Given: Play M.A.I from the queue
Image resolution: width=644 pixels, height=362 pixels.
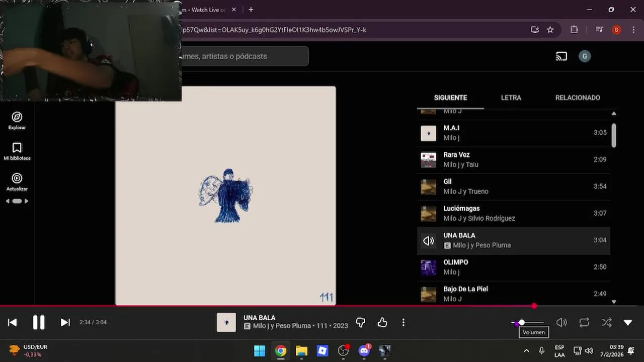Looking at the screenshot, I should coord(514,133).
